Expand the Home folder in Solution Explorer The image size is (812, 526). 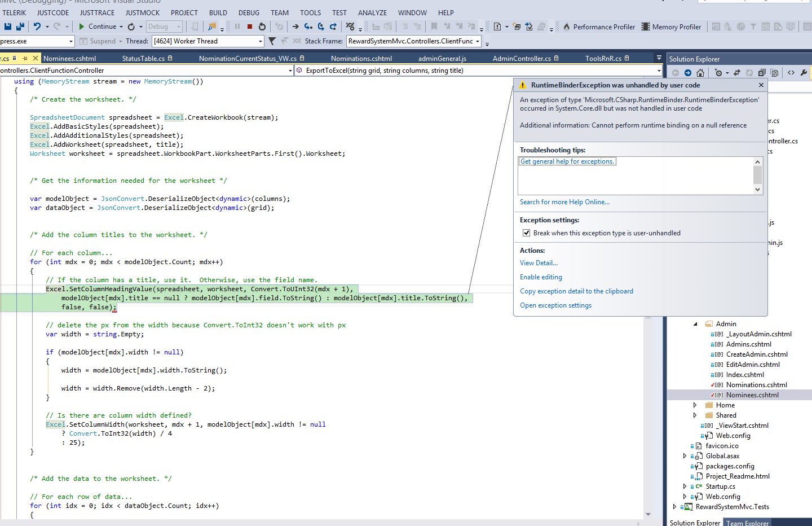point(695,405)
